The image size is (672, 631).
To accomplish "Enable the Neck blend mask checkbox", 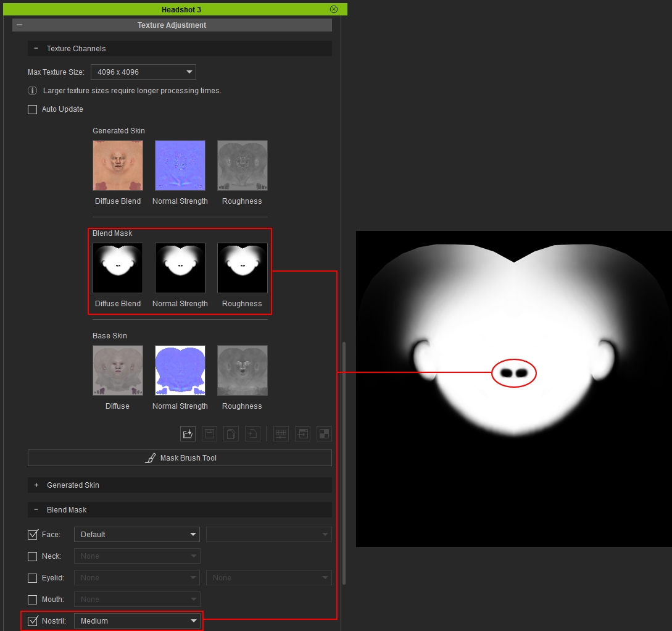I will (x=32, y=556).
